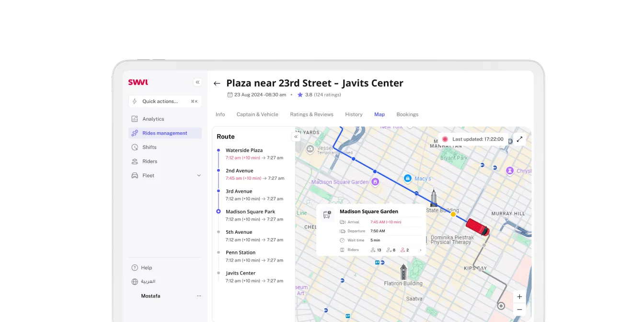644x322 pixels.
Task: Select the Map tab
Action: point(379,115)
